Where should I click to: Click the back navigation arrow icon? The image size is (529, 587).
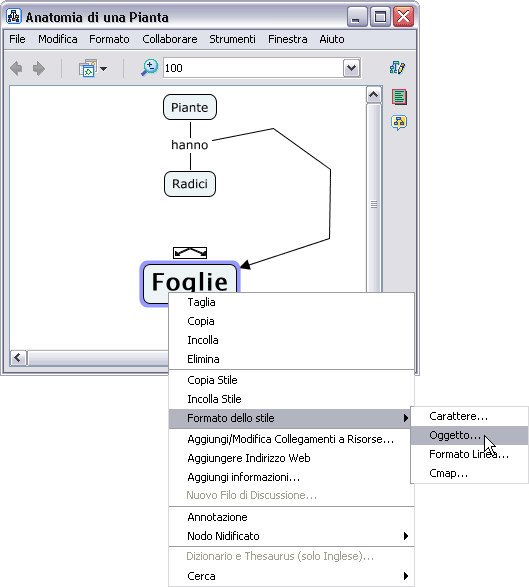[16, 69]
